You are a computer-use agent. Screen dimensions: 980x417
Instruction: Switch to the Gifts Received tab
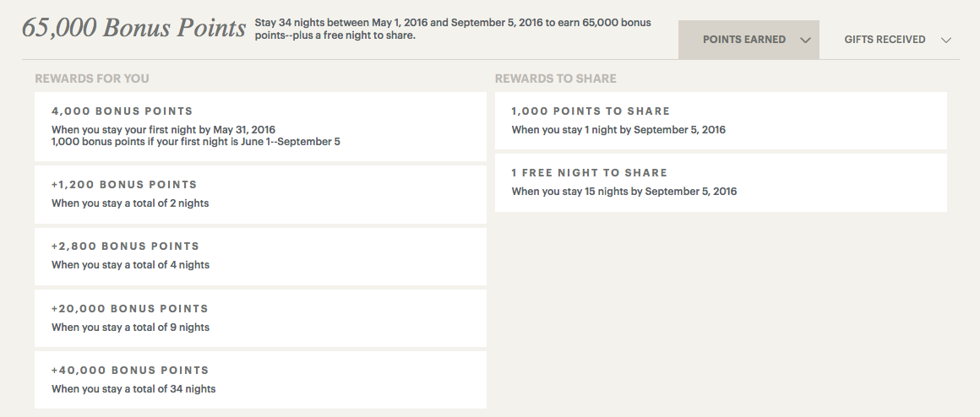[885, 40]
